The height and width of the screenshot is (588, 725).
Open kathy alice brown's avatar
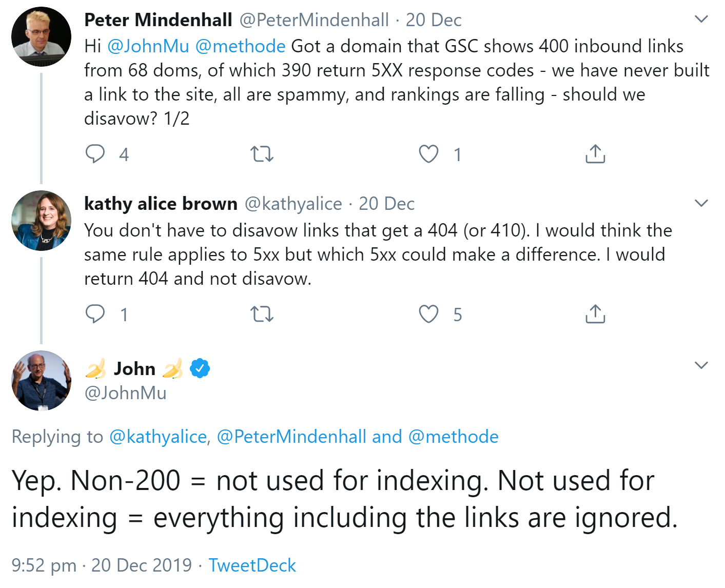42,221
